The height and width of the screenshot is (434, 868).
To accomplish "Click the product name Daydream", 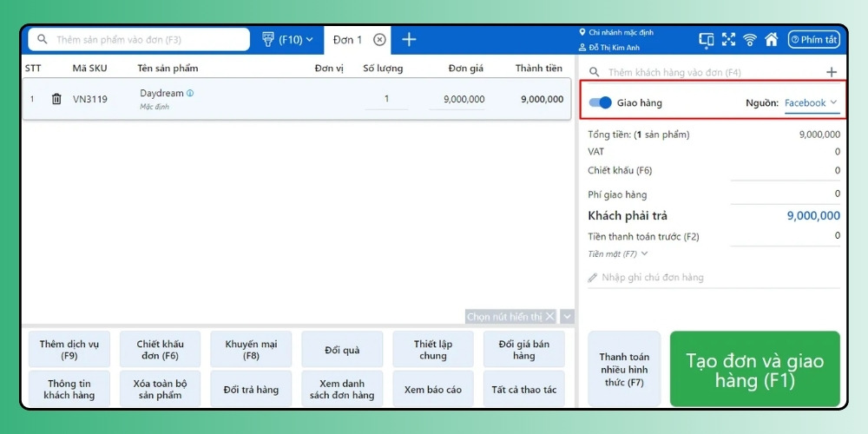I will tap(161, 93).
